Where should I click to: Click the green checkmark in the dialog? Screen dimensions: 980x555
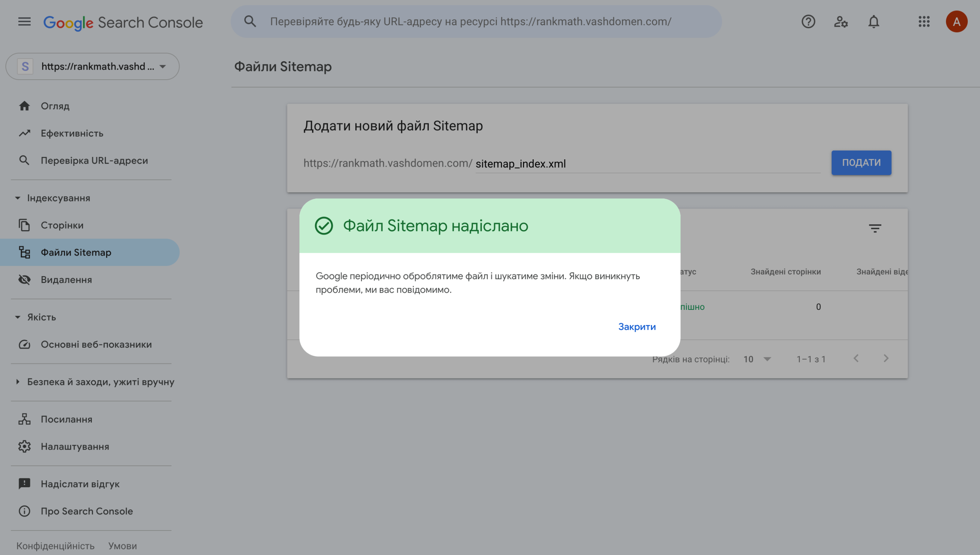(324, 226)
